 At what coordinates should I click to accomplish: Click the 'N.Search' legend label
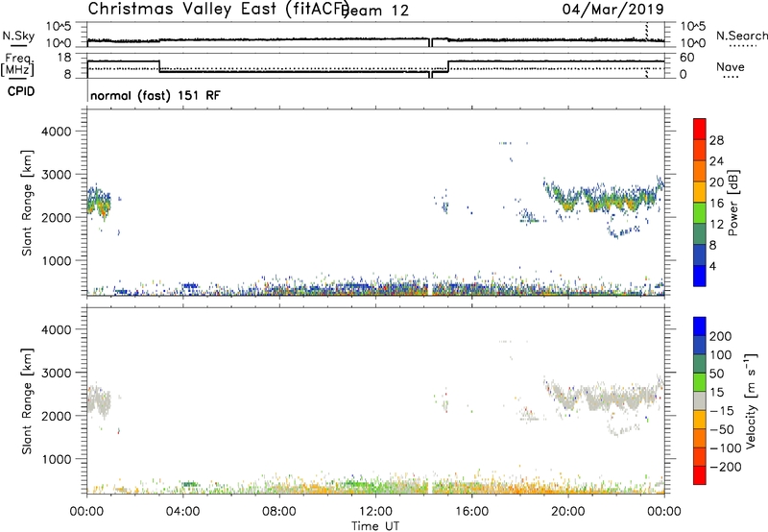(x=741, y=36)
